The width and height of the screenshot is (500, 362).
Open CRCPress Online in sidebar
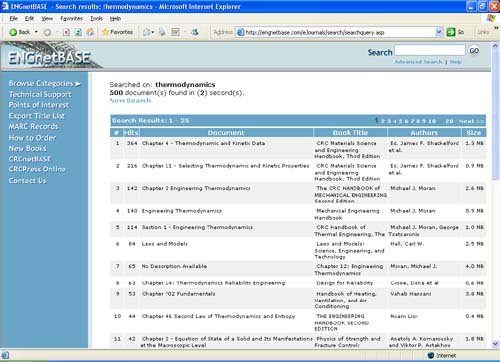point(37,169)
